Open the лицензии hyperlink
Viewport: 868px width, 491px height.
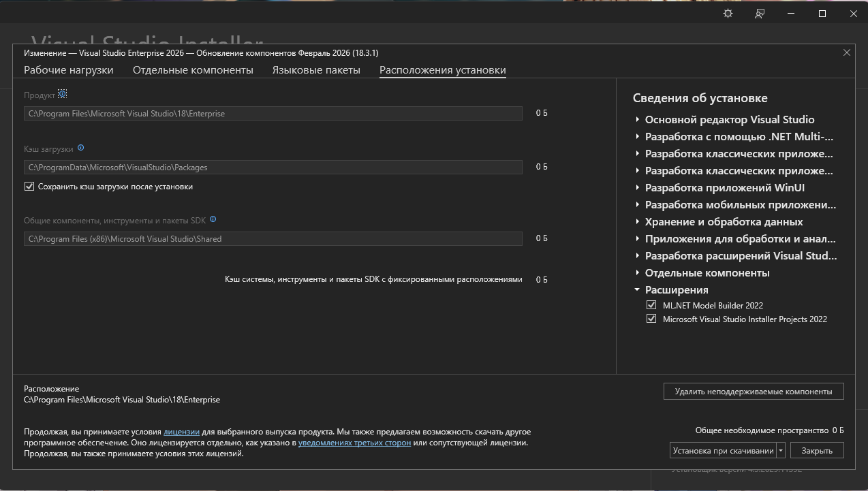tap(181, 432)
